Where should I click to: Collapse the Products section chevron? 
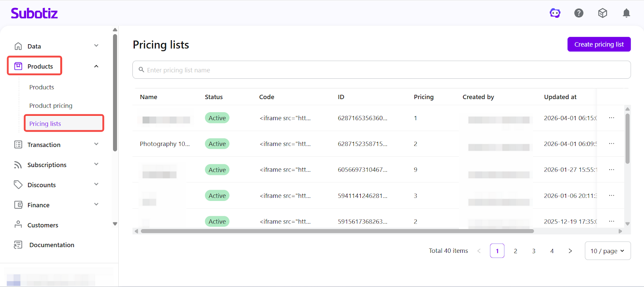(x=96, y=66)
